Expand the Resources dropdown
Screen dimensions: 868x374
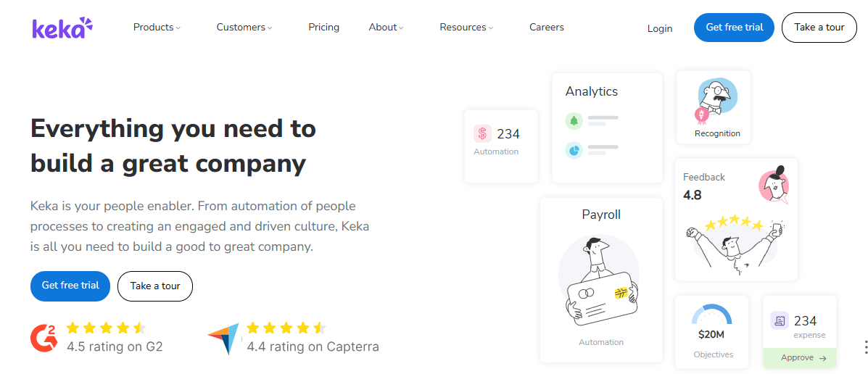coord(466,27)
